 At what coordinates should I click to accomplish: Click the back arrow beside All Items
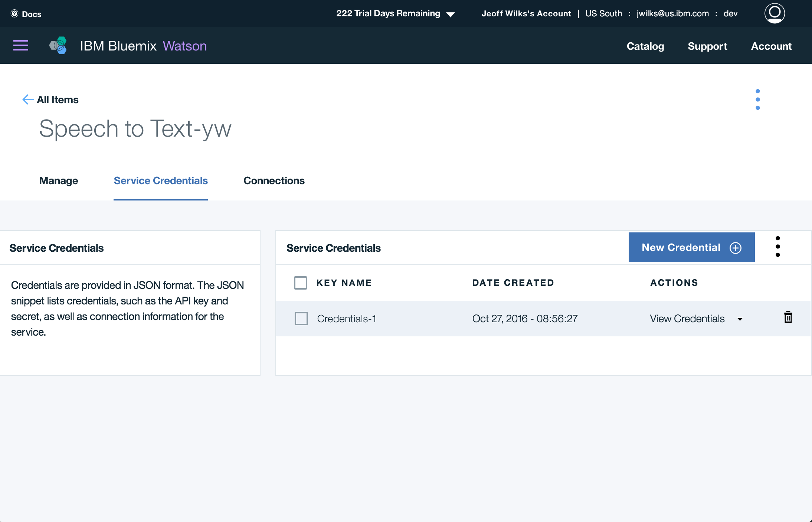[28, 99]
